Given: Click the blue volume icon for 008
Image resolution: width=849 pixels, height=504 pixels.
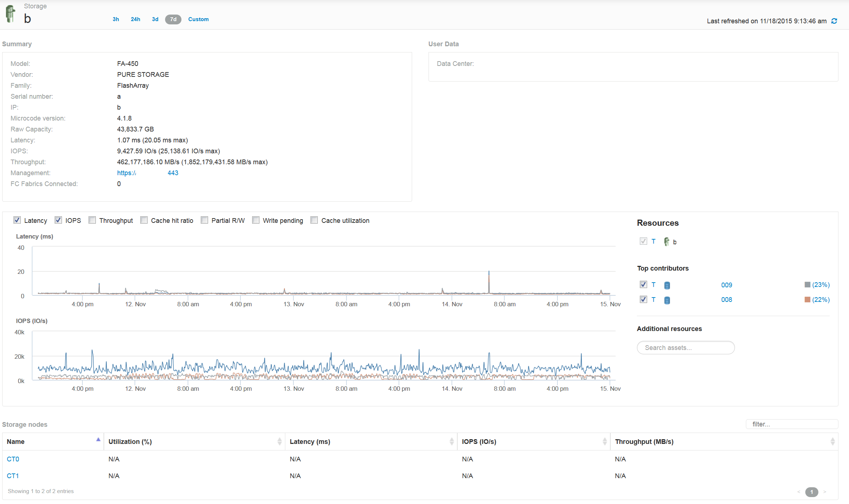Looking at the screenshot, I should (667, 300).
